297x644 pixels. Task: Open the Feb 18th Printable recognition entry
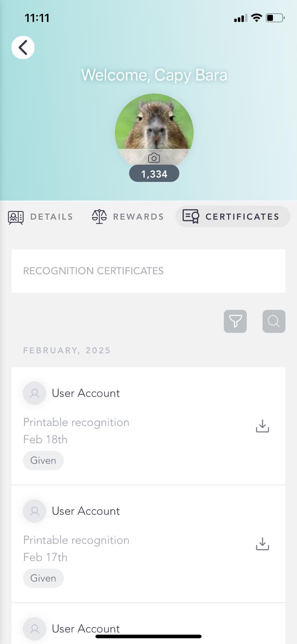[x=76, y=422]
